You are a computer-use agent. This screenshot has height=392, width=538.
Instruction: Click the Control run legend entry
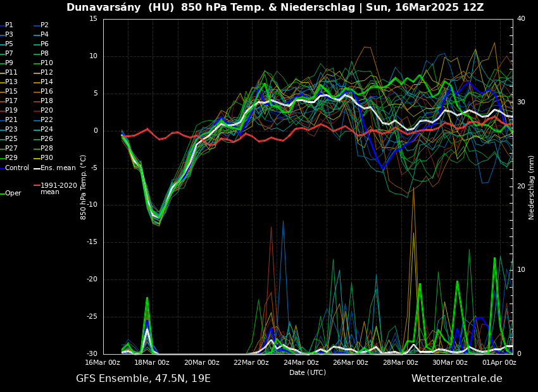point(16,168)
